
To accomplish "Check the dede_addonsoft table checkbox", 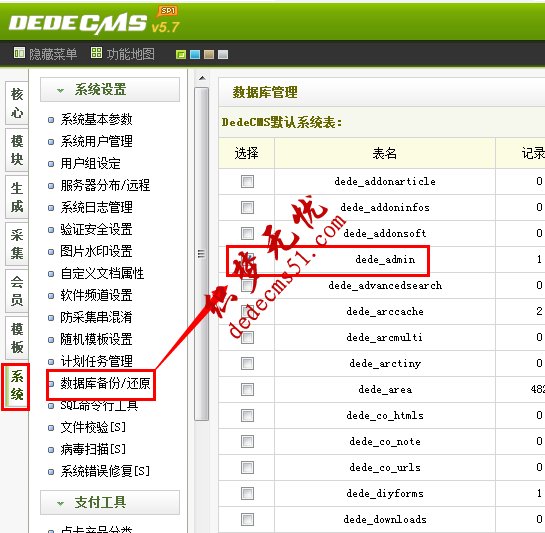I will coord(247,233).
